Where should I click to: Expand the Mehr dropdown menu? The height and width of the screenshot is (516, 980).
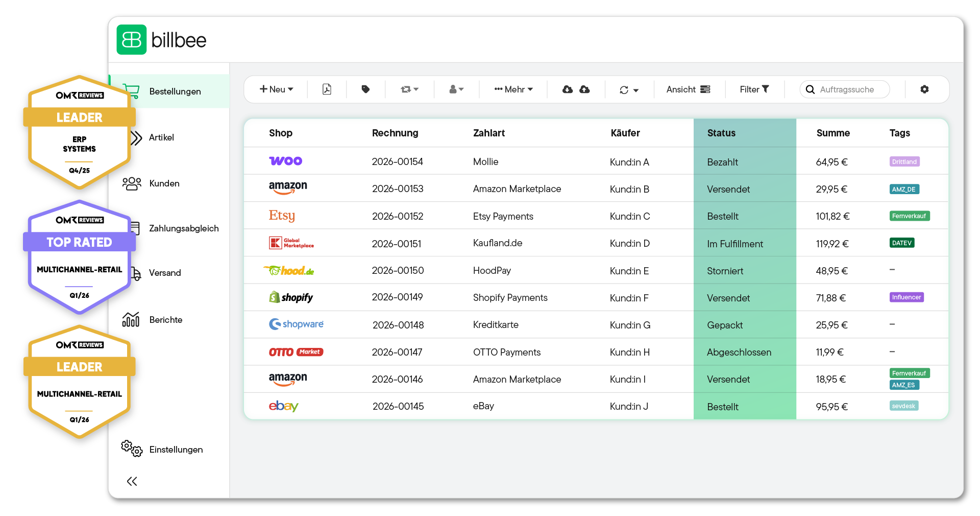point(513,89)
